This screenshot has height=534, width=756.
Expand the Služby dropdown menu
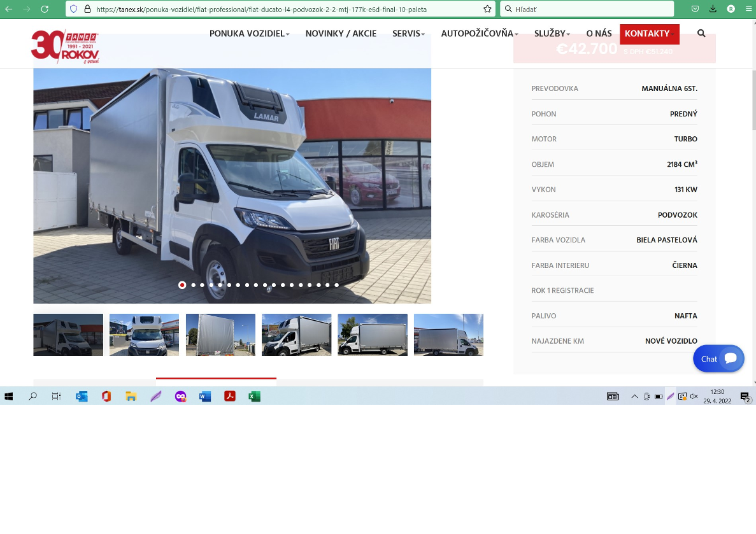(552, 34)
